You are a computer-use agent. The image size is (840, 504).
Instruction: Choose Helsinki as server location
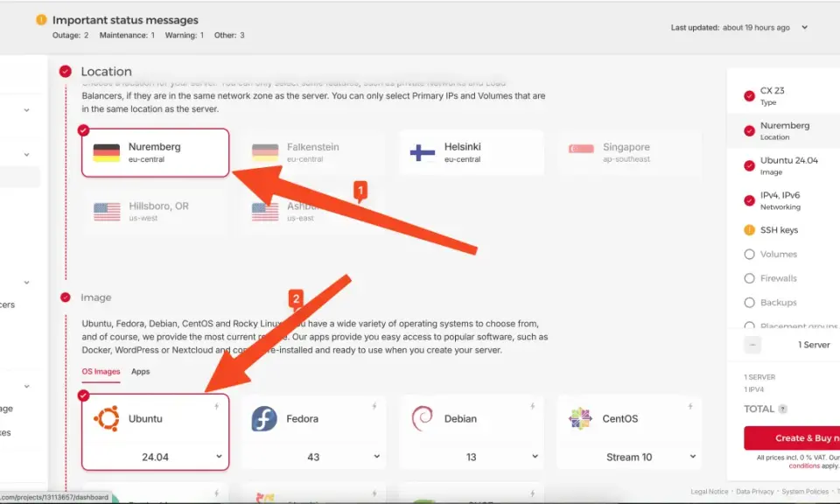(472, 152)
